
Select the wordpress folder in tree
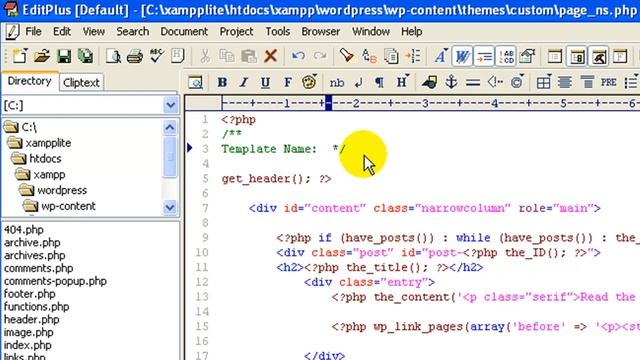(62, 190)
